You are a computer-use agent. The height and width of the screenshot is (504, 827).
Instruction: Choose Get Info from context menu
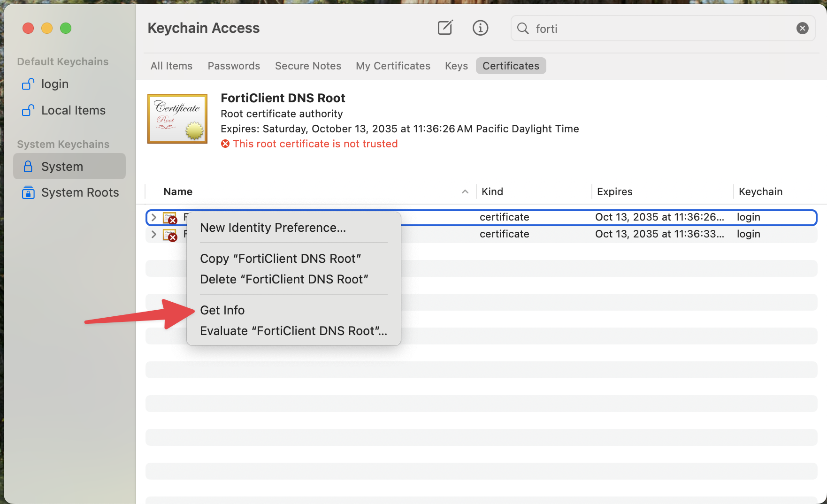222,310
